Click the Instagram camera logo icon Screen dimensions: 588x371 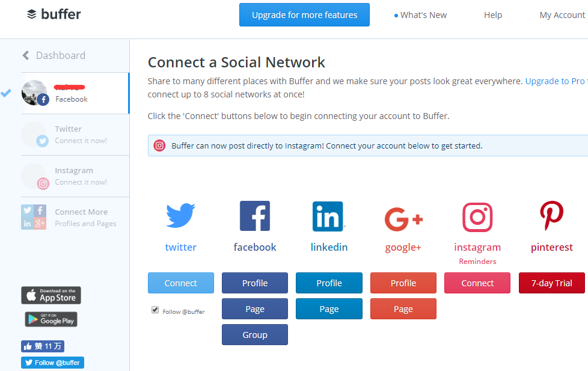pos(477,217)
